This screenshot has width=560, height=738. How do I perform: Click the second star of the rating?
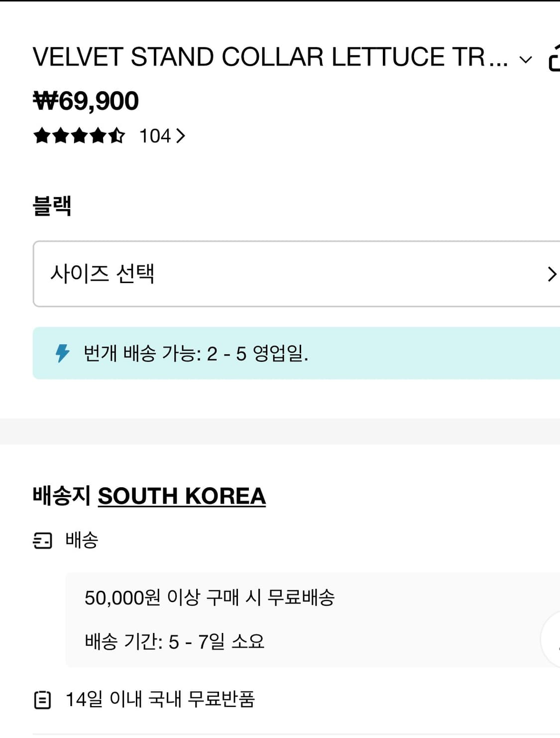click(x=60, y=135)
